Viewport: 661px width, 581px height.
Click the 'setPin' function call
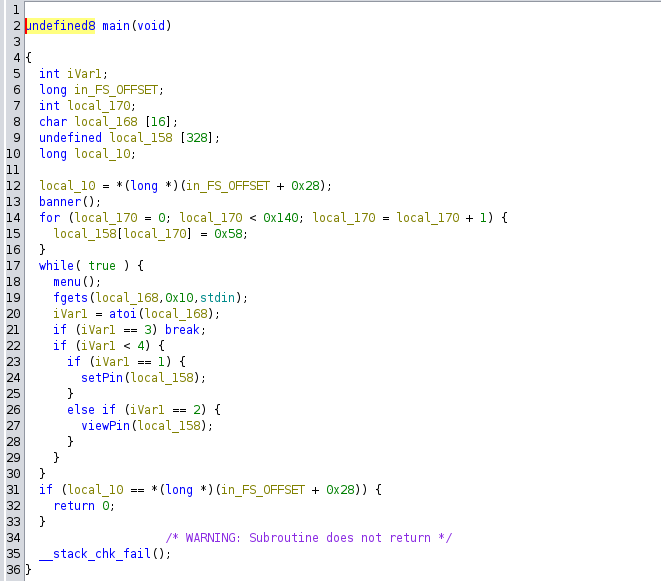tap(102, 378)
